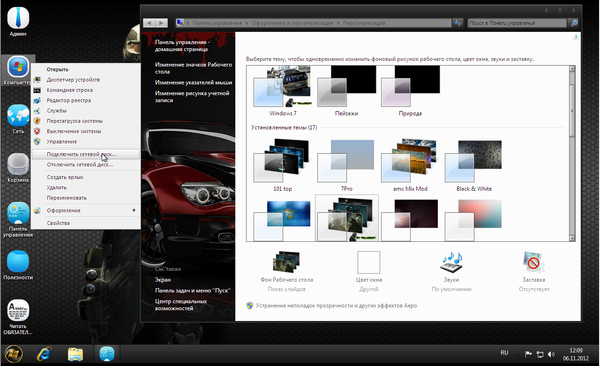600x366 pixels.
Task: Open the Админ desktop icon
Action: pos(18,21)
